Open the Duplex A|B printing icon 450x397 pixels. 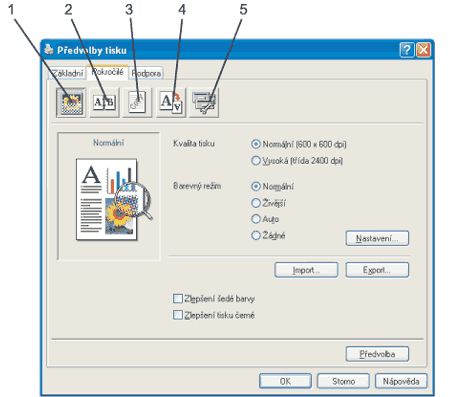(x=104, y=102)
